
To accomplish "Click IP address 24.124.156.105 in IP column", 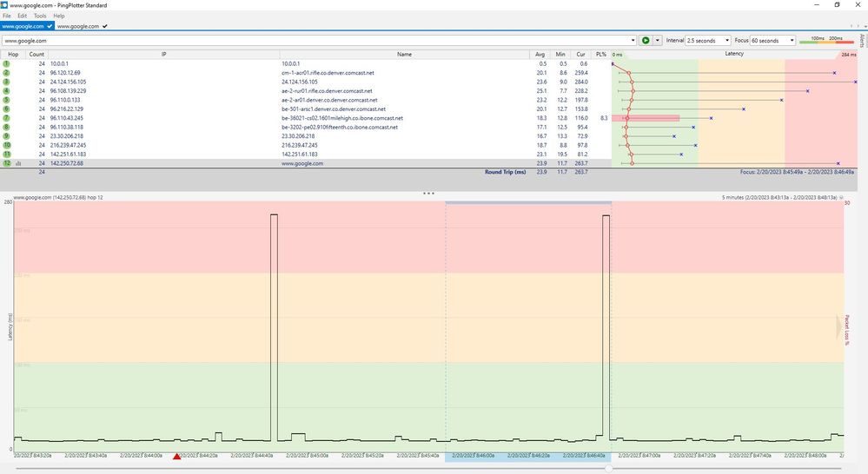I will pos(68,82).
